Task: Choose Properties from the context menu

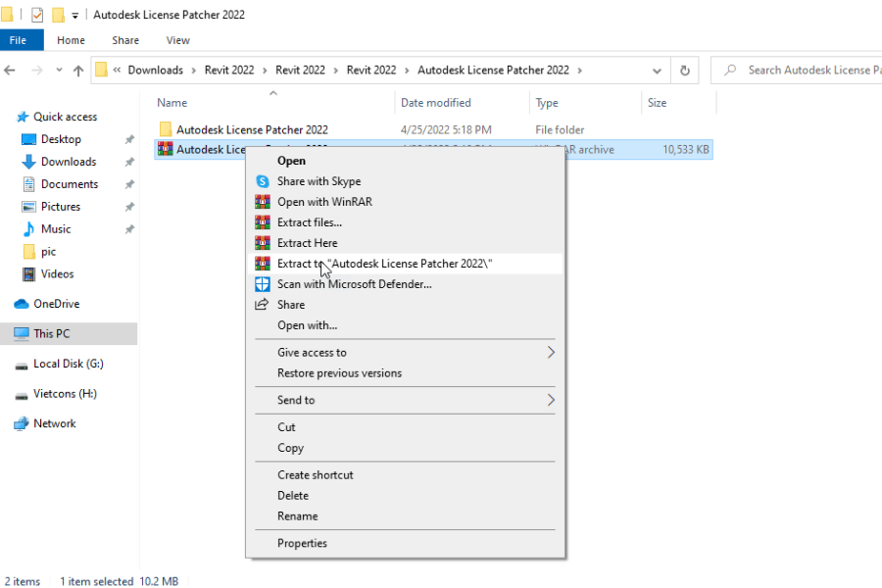Action: pos(302,543)
